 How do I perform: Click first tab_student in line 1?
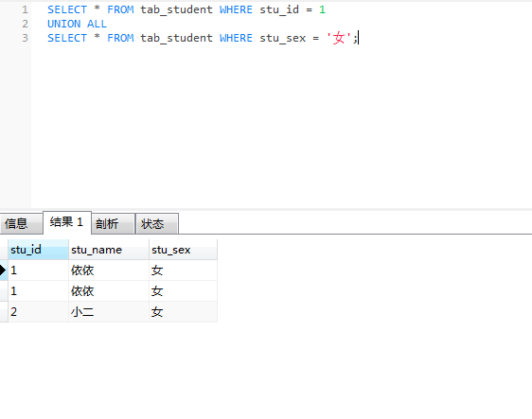click(x=176, y=9)
